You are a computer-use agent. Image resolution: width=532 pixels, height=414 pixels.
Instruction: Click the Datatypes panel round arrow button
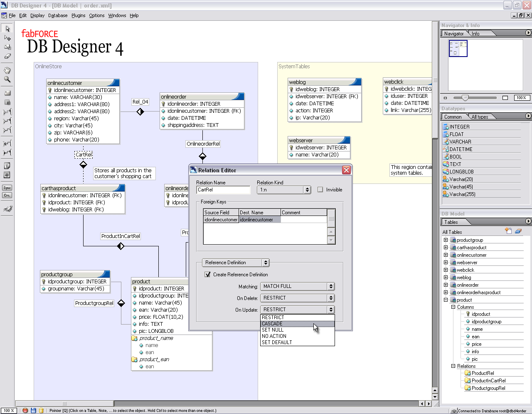click(x=528, y=116)
